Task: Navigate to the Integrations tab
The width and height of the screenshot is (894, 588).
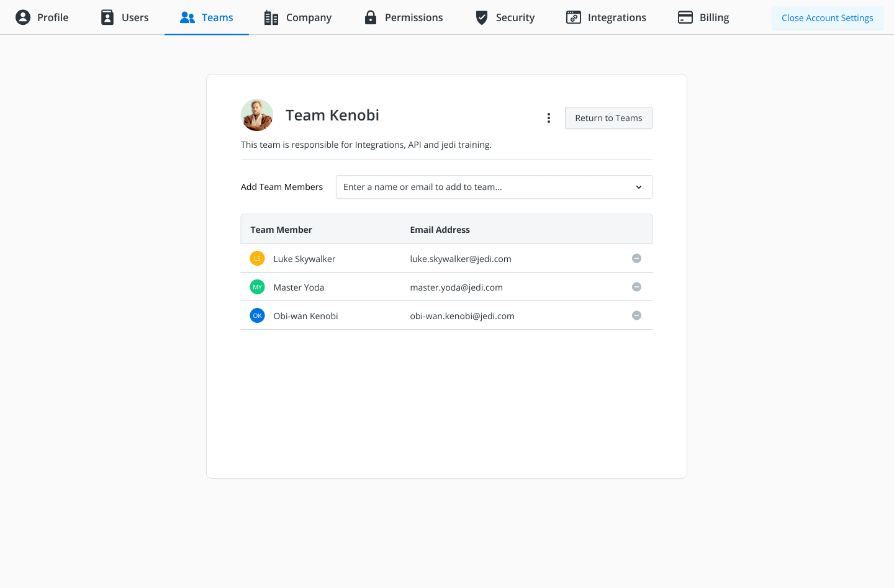Action: coord(606,17)
